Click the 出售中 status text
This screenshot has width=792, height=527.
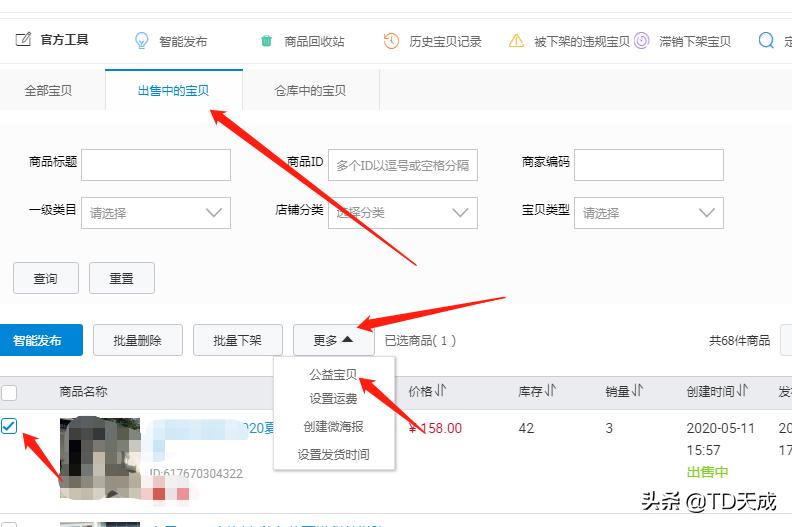pos(707,472)
